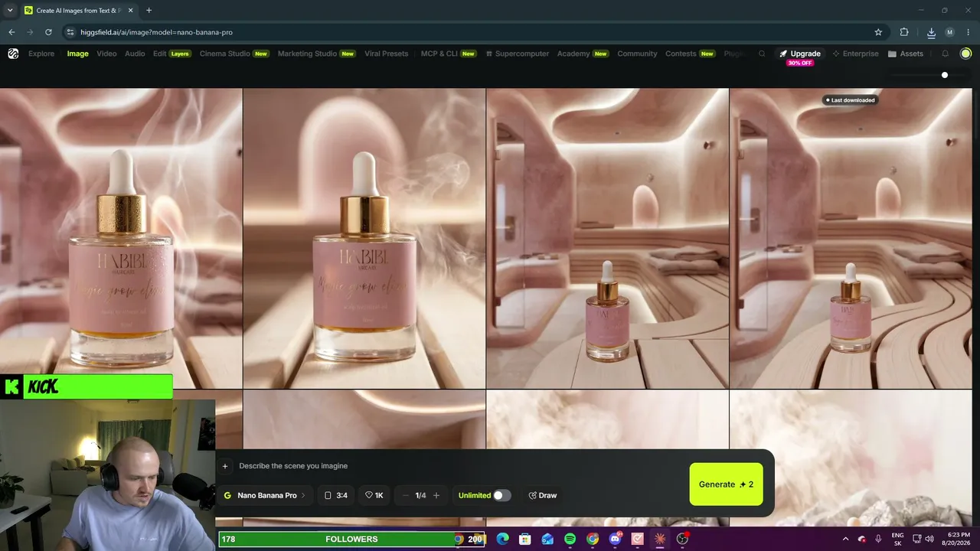Open the Higgsfield home logo
This screenshot has width=980, height=551.
click(13, 54)
